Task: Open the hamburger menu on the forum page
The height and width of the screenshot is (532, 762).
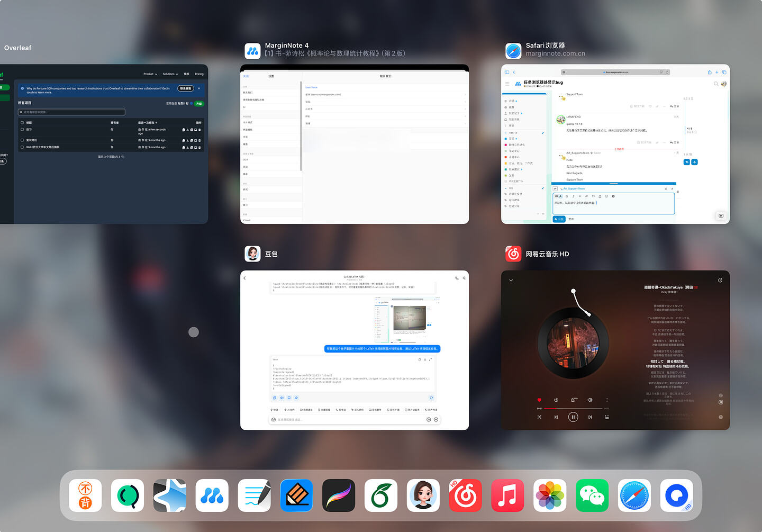Action: (x=507, y=84)
